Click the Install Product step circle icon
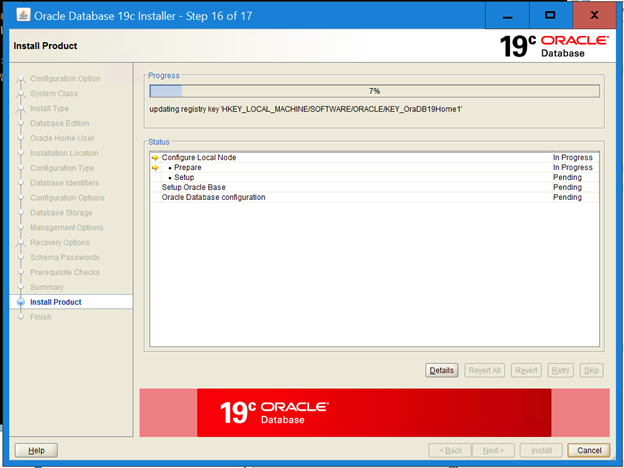 21,302
